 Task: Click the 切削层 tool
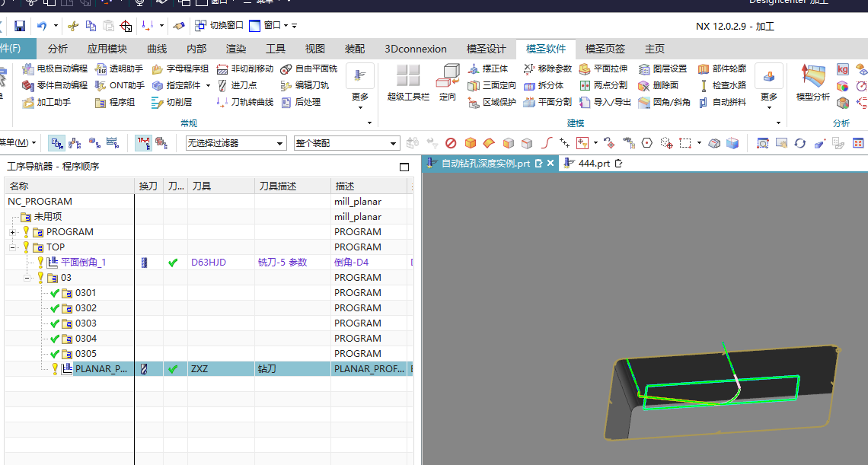point(172,103)
